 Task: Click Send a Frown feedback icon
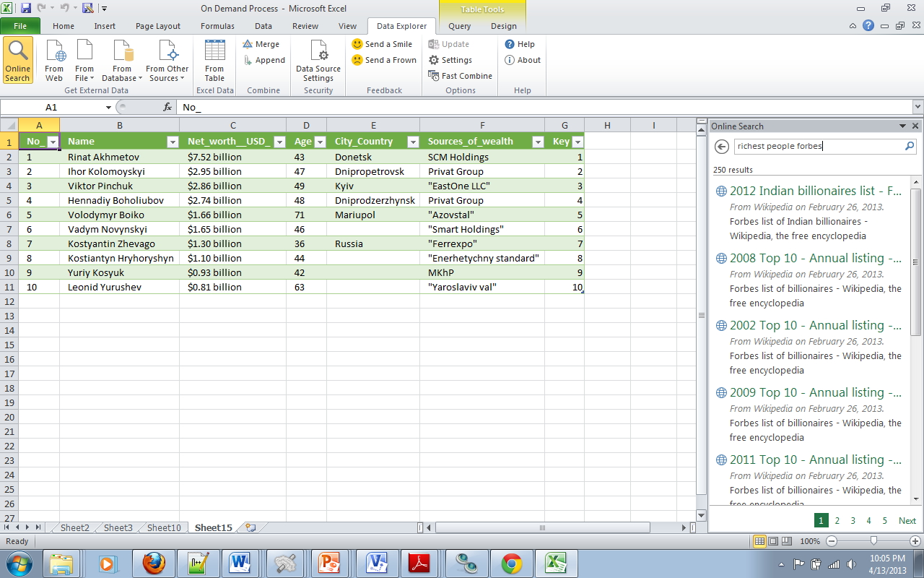pyautogui.click(x=383, y=60)
